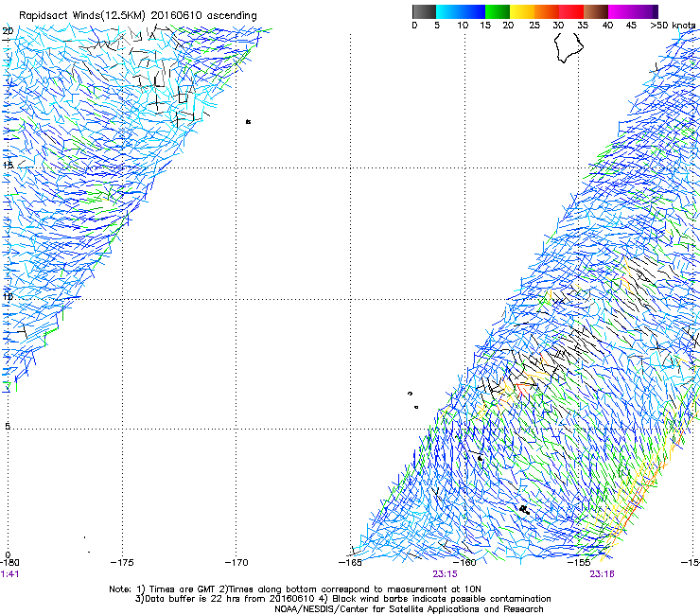Click the '-155' longitude label
This screenshot has width=700, height=615.
(579, 562)
